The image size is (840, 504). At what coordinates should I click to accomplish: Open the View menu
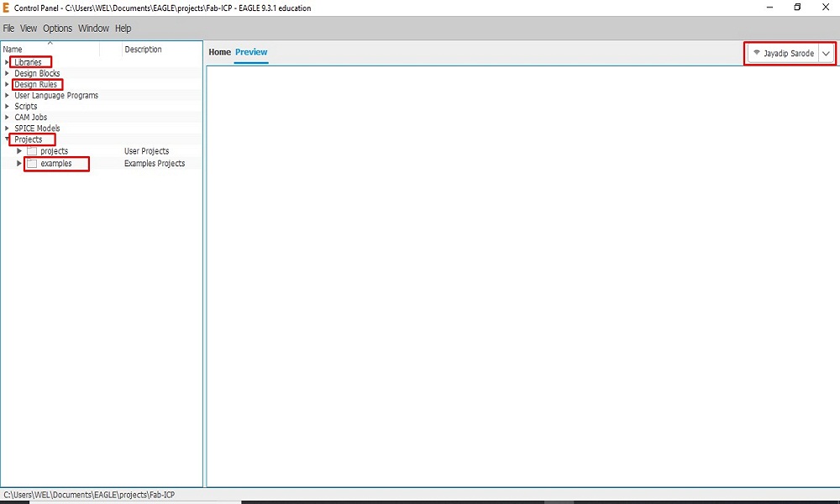point(29,29)
